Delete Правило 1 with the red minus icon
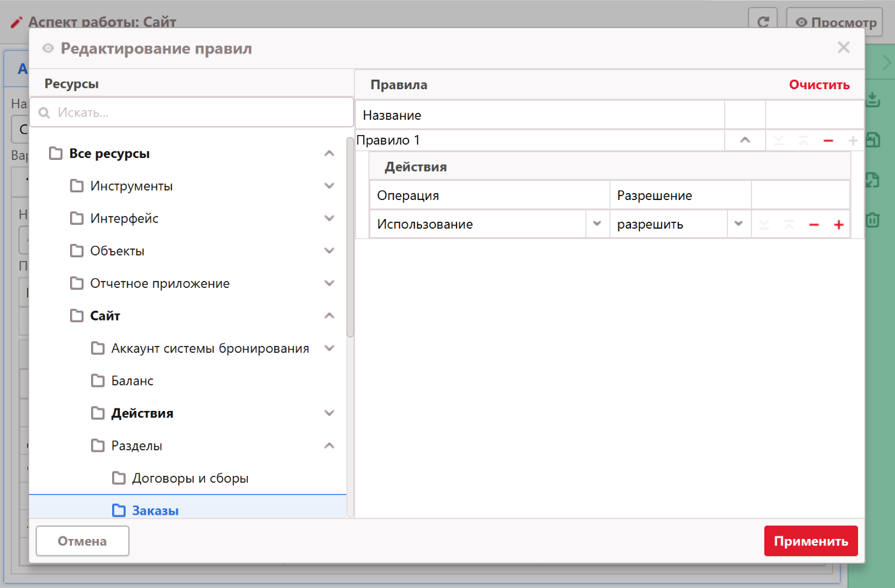This screenshot has width=895, height=588. pyautogui.click(x=828, y=141)
